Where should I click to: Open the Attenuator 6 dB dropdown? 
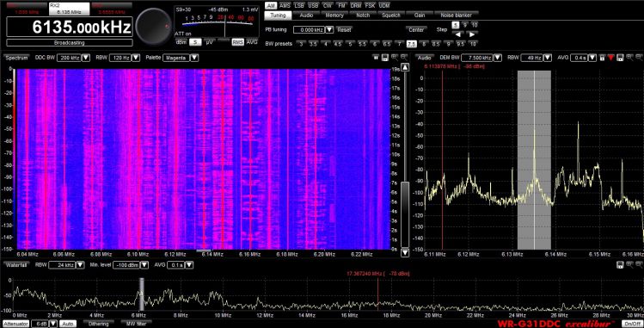coord(53,324)
